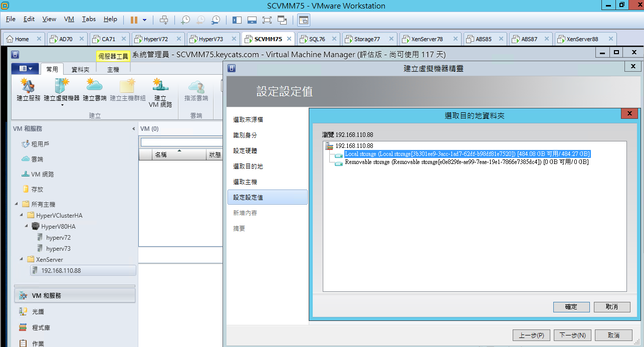Toggle the thumbnail bar icon
This screenshot has width=644, height=347.
click(252, 20)
